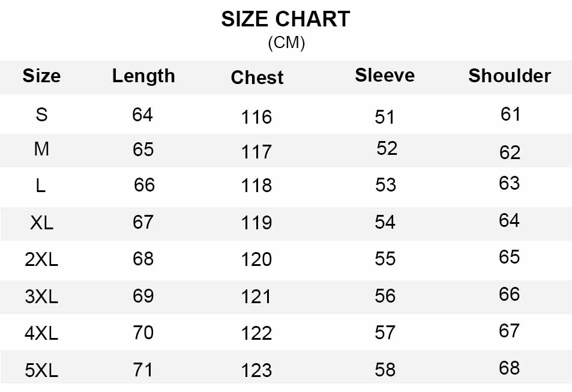The image size is (572, 392).
Task: Click the M size row label
Action: click(x=41, y=149)
